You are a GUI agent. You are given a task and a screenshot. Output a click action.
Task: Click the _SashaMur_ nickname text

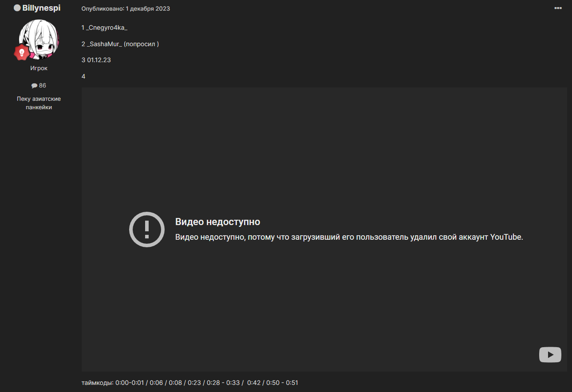[104, 44]
